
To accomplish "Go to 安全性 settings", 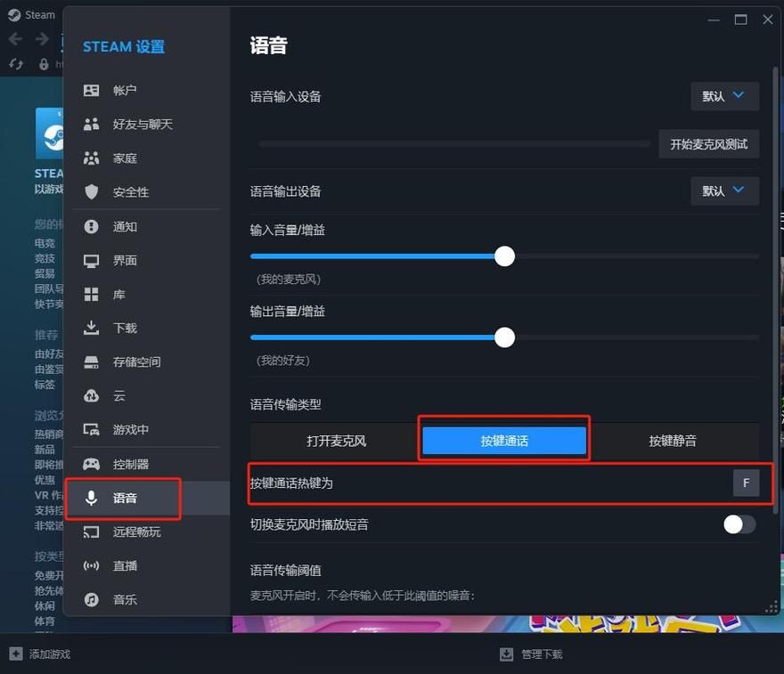I will [x=146, y=191].
